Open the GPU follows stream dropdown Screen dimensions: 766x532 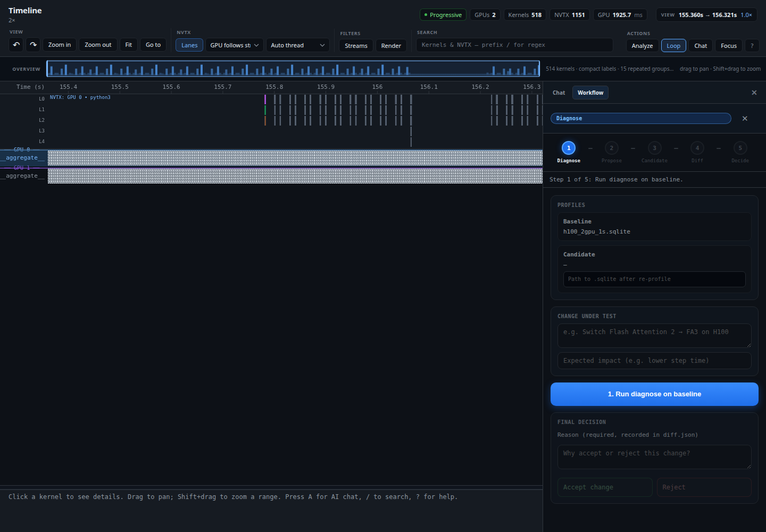(x=234, y=45)
